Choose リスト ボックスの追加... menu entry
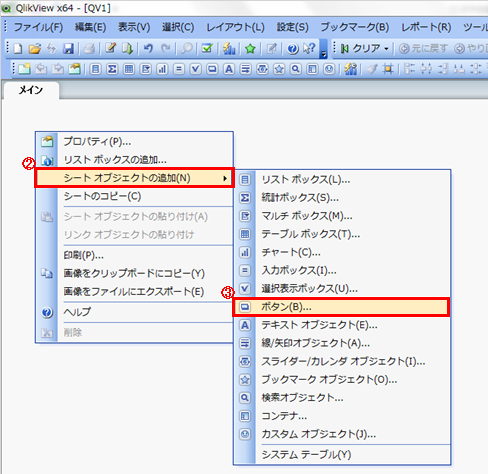The image size is (488, 474). tap(134, 160)
